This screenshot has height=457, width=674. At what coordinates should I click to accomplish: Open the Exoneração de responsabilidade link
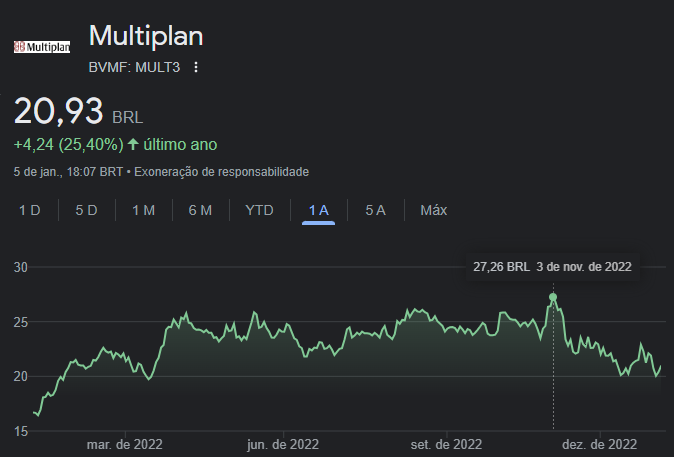tap(221, 172)
